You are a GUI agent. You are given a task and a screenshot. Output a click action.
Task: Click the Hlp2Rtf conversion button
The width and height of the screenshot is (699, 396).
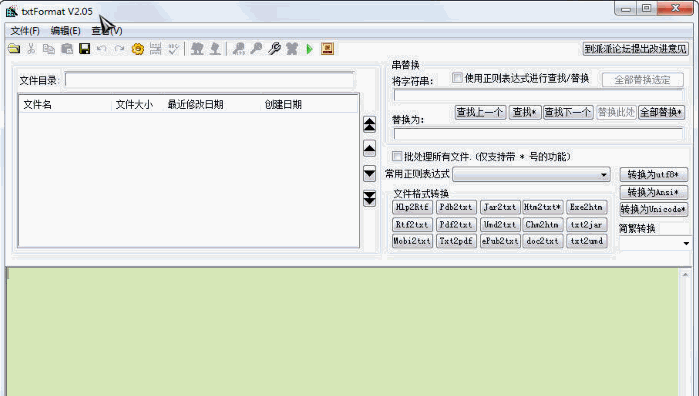tap(412, 207)
